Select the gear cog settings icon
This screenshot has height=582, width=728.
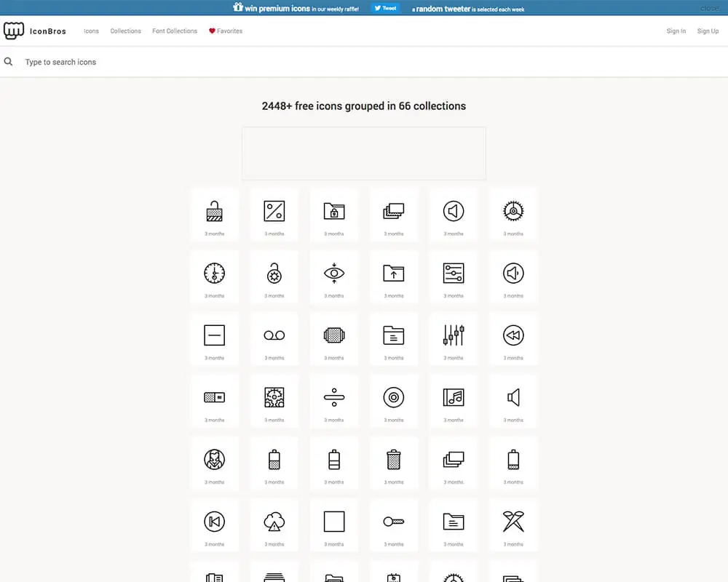click(x=513, y=211)
